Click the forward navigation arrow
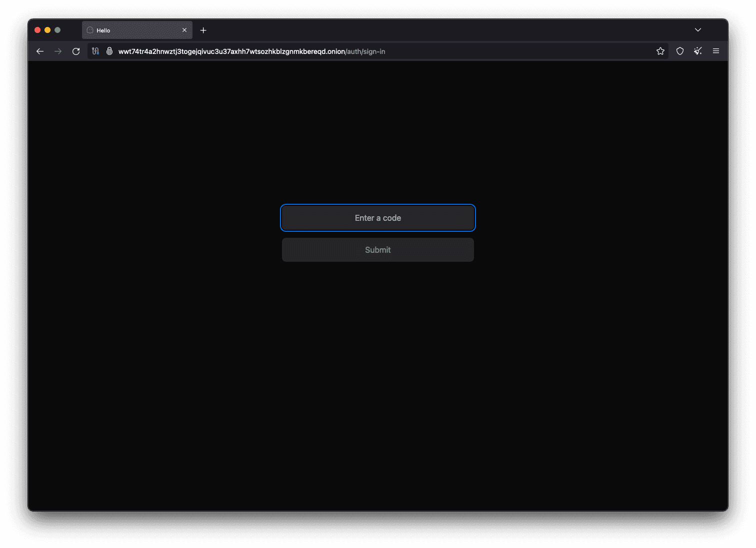This screenshot has height=548, width=756. (58, 51)
